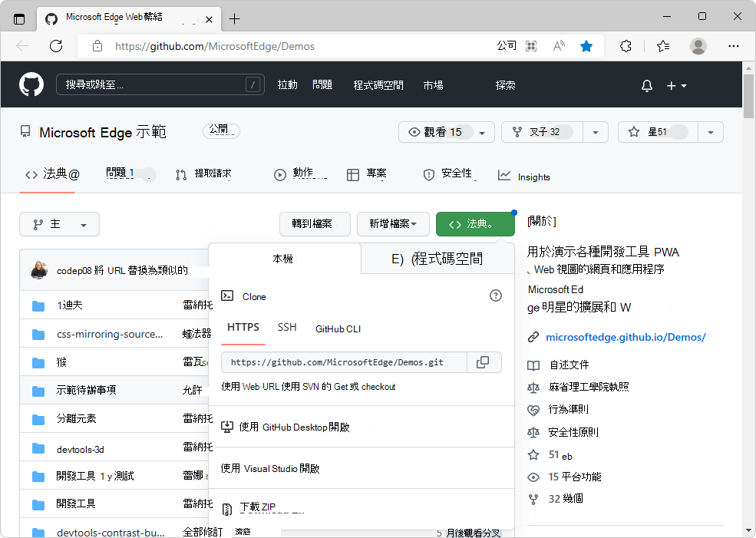The image size is (756, 538).
Task: Open microsoftedge.github.io/Demos/ link
Action: 626,337
